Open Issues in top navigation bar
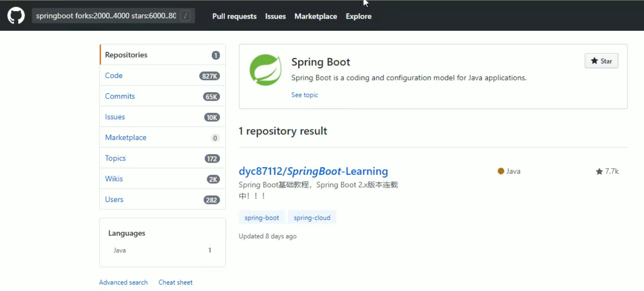The height and width of the screenshot is (291, 644). pos(275,17)
